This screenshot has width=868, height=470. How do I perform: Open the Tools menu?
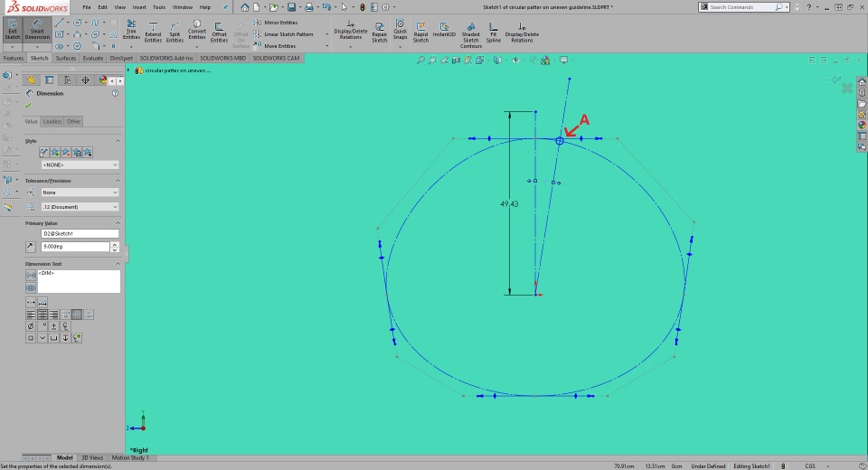[x=159, y=7]
